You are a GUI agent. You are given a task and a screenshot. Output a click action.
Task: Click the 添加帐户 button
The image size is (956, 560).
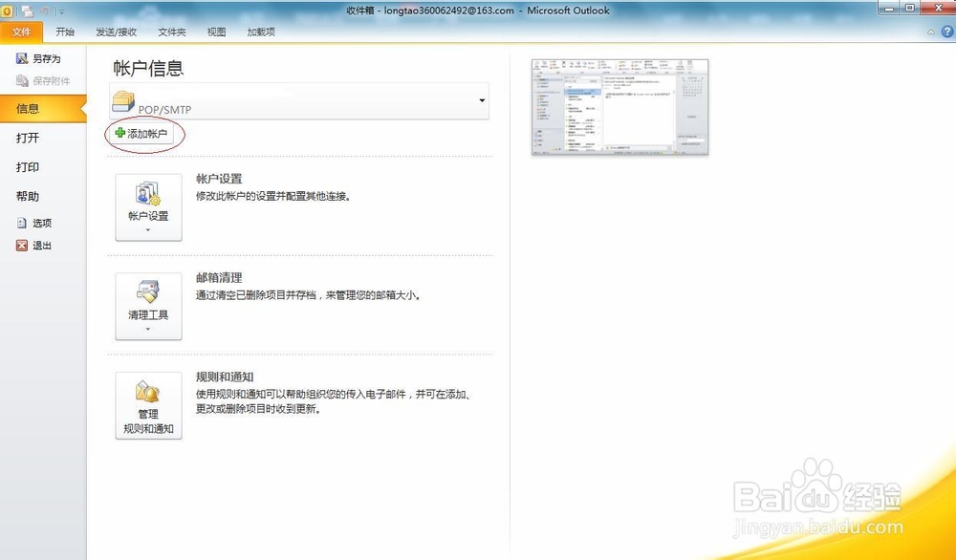141,134
